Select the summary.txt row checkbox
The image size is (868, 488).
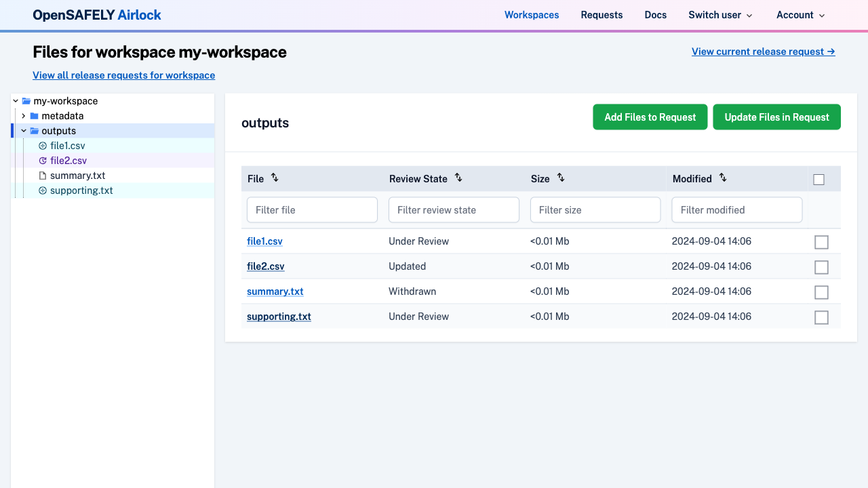[821, 292]
